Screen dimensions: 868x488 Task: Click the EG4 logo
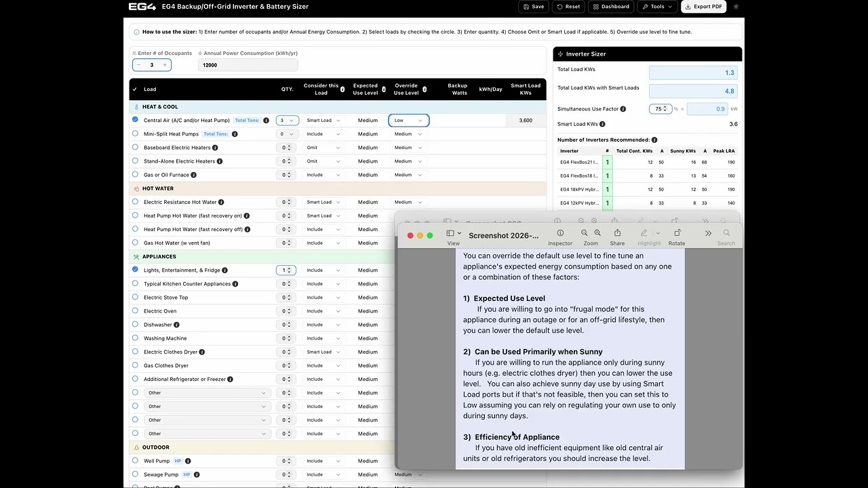click(x=142, y=7)
